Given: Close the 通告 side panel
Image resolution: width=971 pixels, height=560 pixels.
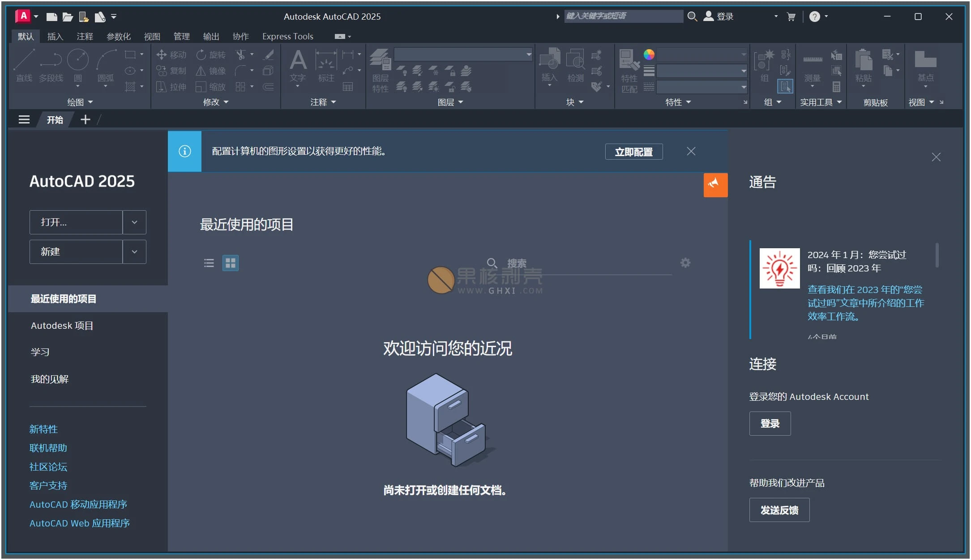Looking at the screenshot, I should (936, 157).
